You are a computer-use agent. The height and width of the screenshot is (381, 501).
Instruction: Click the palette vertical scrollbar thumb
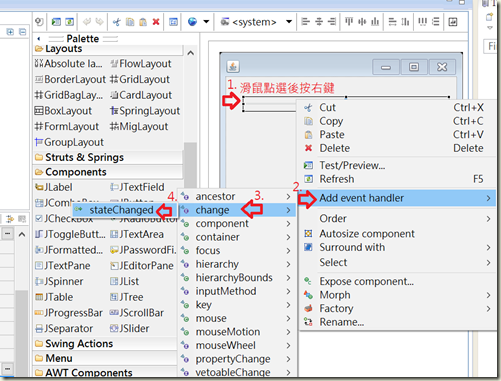[190, 165]
